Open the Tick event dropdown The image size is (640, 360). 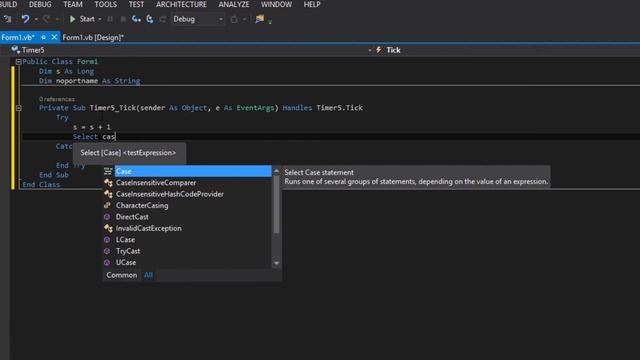pos(507,50)
